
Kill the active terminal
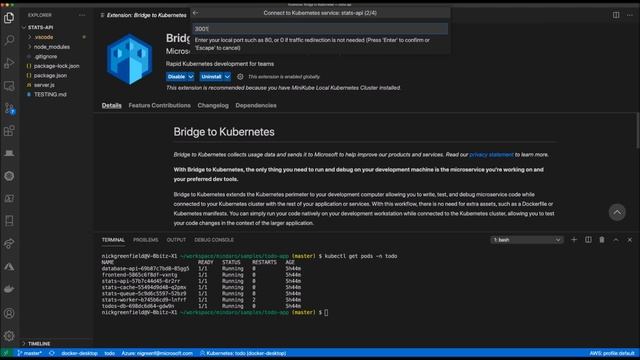[602, 240]
